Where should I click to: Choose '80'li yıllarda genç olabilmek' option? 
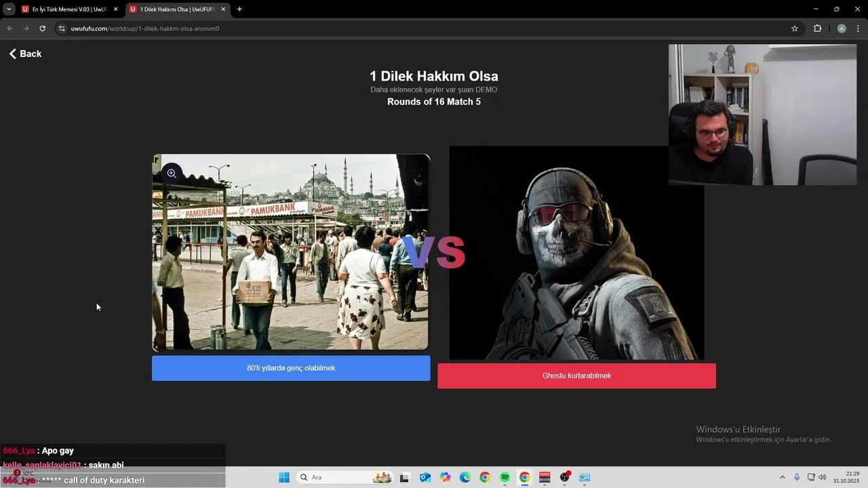coord(291,368)
